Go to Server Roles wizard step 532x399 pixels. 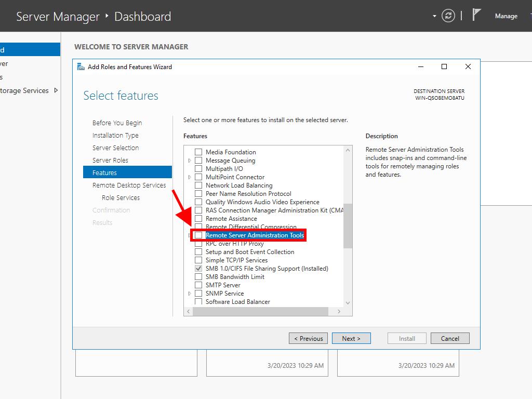pyautogui.click(x=110, y=160)
